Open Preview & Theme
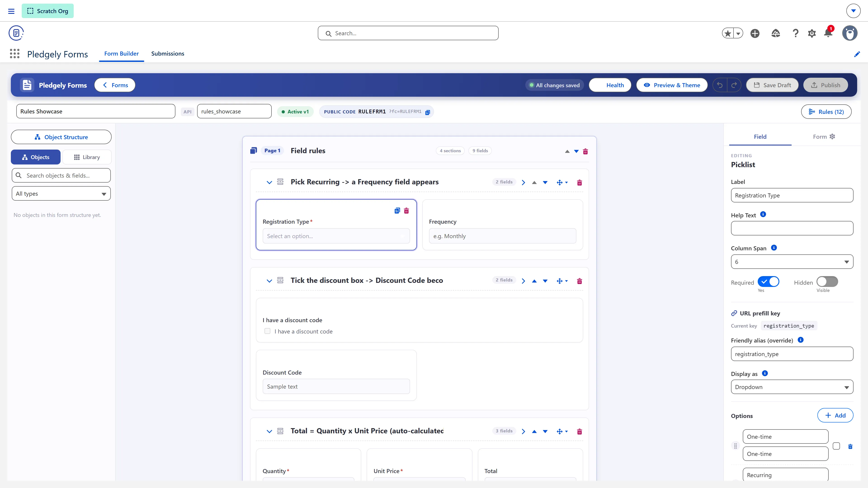Screen dimensions: 868x488 point(672,85)
